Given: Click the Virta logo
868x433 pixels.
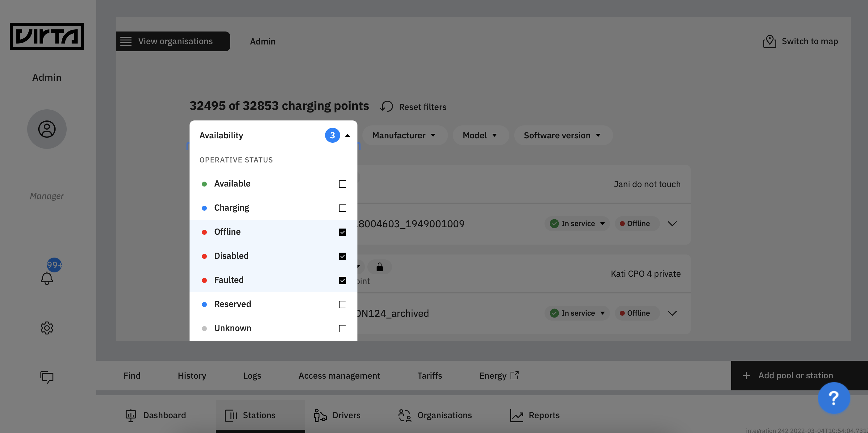Looking at the screenshot, I should coord(47,36).
